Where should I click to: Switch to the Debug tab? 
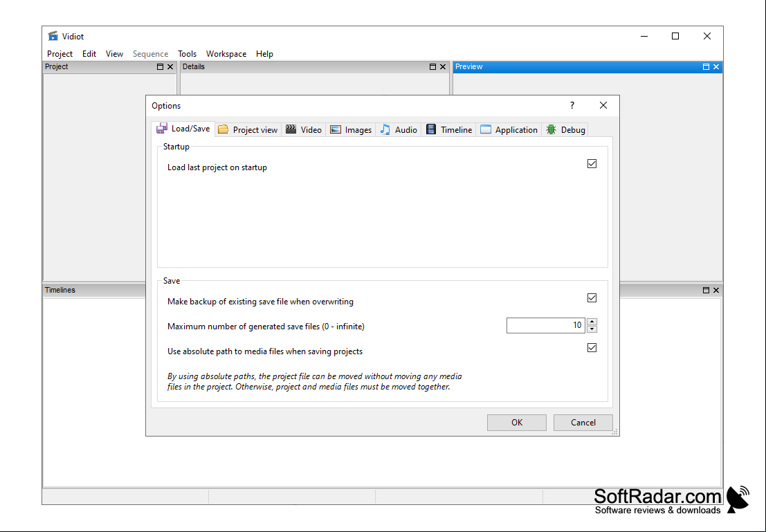(565, 129)
